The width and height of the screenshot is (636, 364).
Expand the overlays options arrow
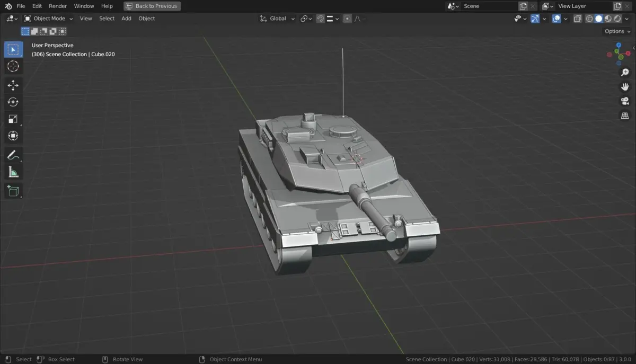[566, 19]
